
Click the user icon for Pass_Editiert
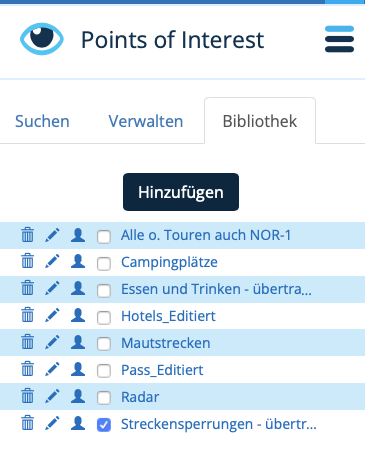click(x=78, y=369)
